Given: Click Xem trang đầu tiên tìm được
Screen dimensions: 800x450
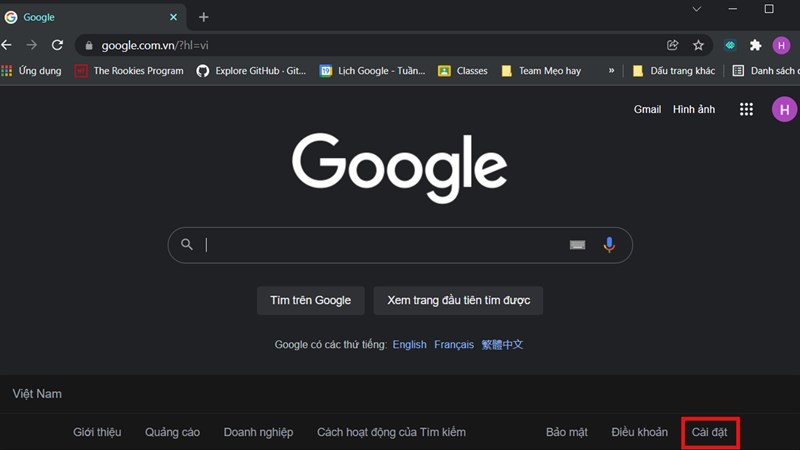Looking at the screenshot, I should [458, 300].
